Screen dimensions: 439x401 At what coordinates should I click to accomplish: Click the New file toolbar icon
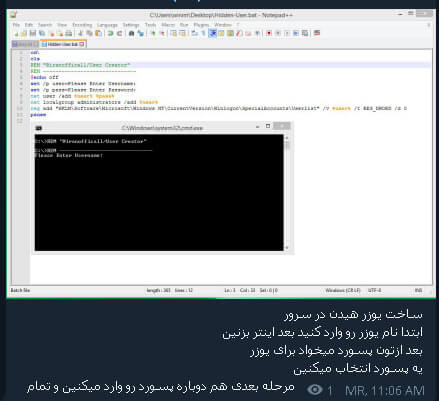16,33
